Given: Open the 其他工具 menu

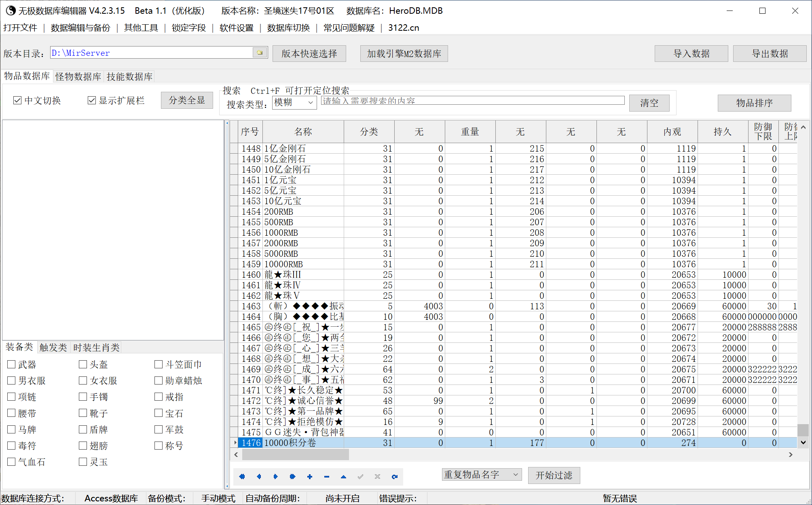Looking at the screenshot, I should point(141,27).
